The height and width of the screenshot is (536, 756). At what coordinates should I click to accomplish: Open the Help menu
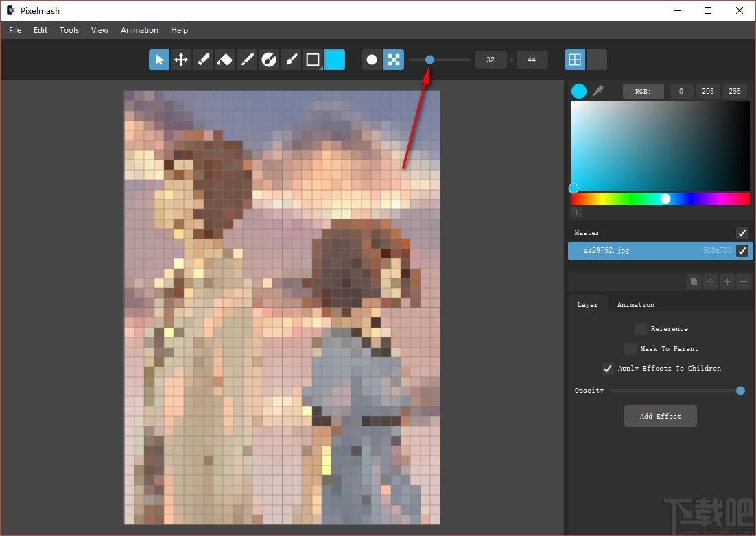tap(179, 30)
